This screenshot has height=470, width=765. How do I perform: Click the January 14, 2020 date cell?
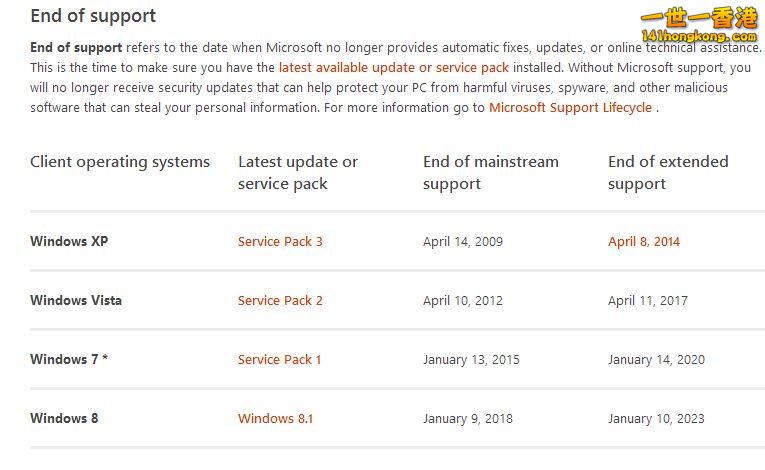(x=656, y=360)
